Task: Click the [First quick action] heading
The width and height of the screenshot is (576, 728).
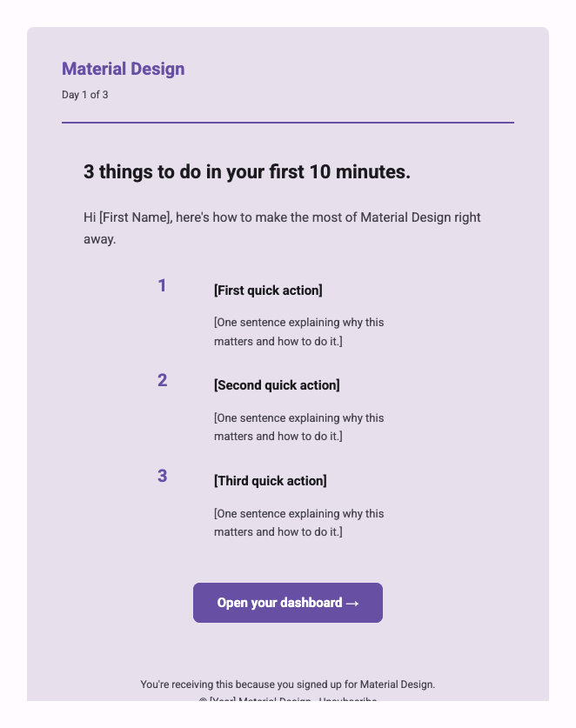Action: click(x=268, y=291)
